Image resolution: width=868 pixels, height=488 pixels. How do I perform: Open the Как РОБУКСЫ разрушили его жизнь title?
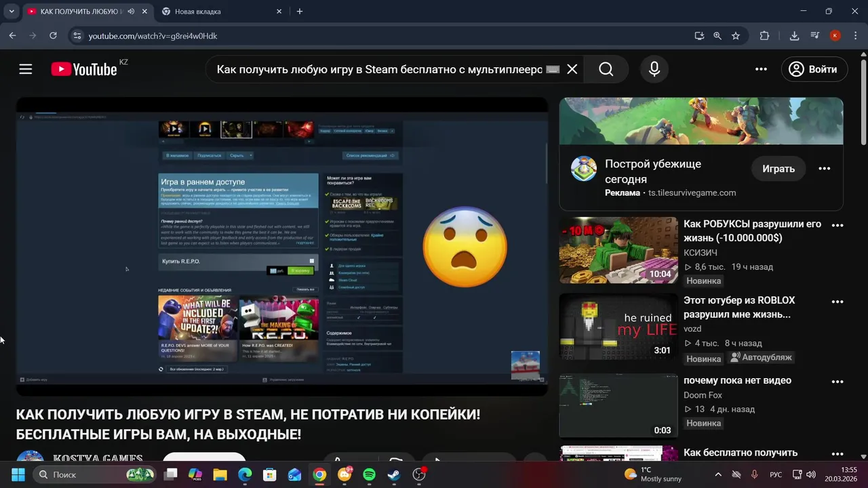(x=752, y=231)
